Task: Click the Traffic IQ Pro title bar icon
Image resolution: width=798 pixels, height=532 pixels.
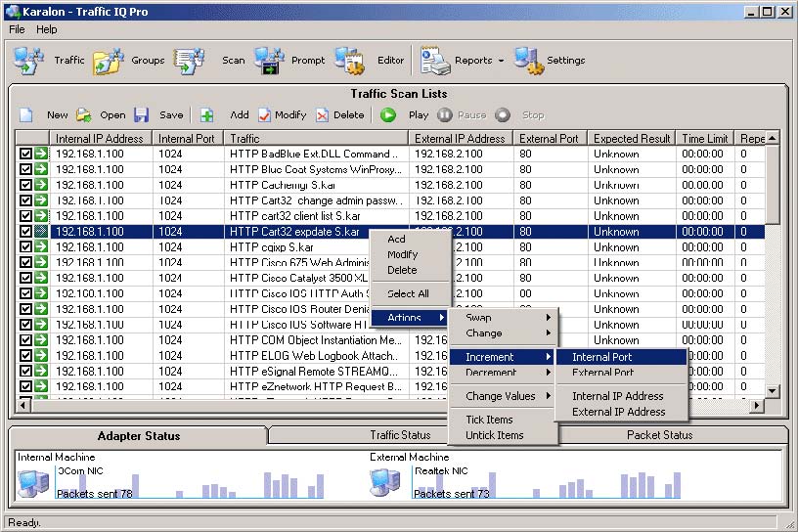Action: point(12,11)
